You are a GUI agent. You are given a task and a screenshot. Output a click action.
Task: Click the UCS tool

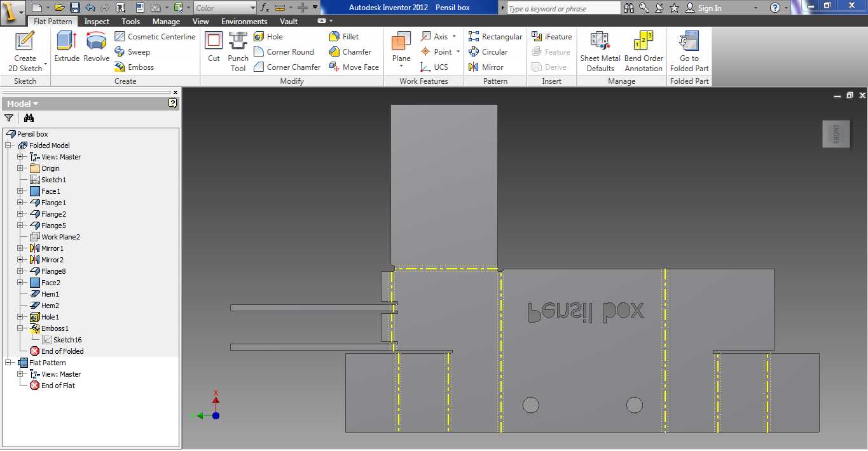pos(434,67)
